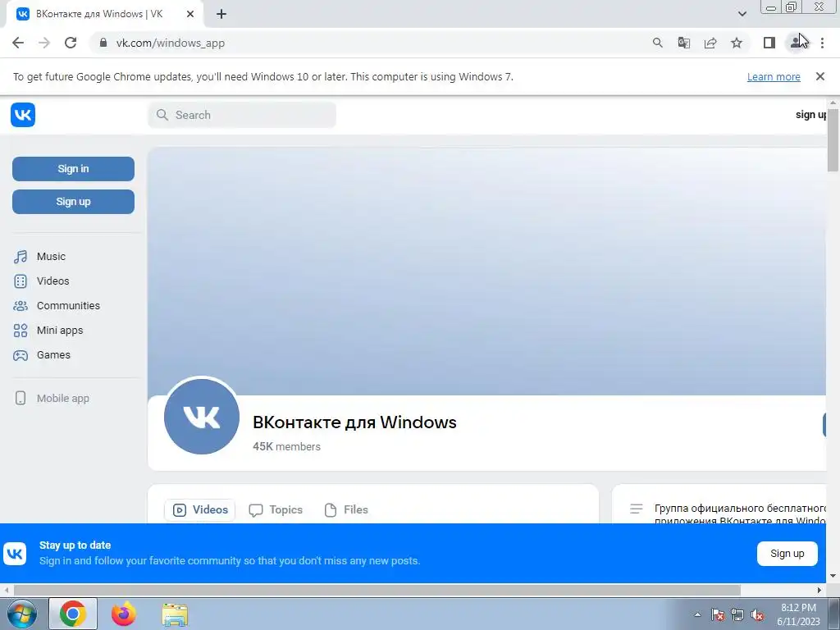Open File Explorer from the taskbar
Screen dimensions: 840x630
point(175,614)
